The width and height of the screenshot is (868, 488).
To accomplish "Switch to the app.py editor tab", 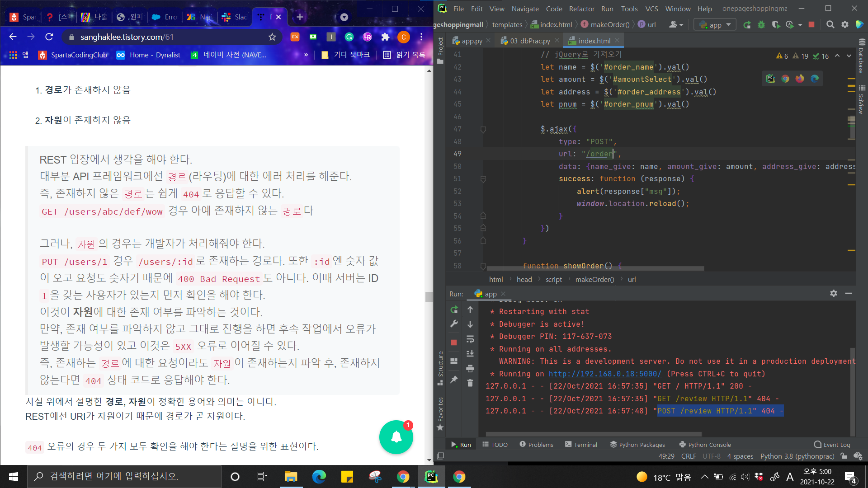I will point(472,41).
